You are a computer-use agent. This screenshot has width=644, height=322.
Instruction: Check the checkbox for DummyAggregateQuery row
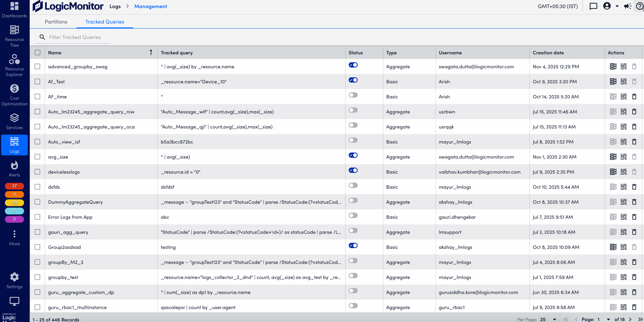37,202
